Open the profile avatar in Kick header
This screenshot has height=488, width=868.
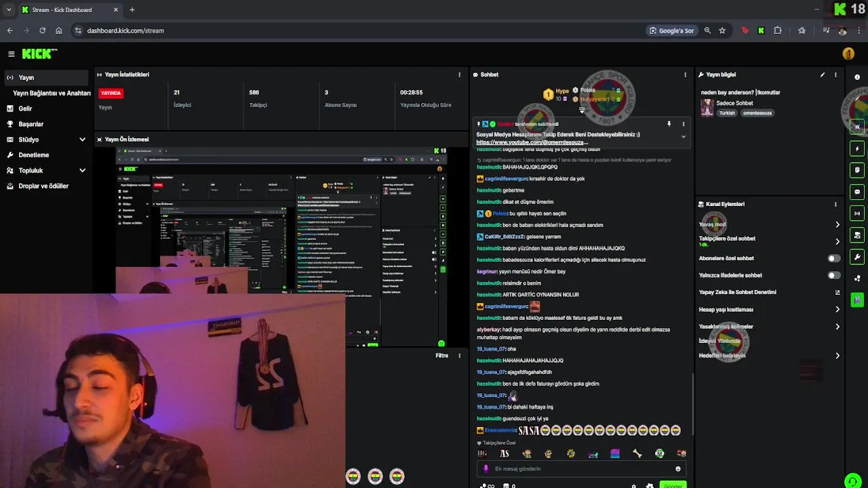pyautogui.click(x=848, y=54)
